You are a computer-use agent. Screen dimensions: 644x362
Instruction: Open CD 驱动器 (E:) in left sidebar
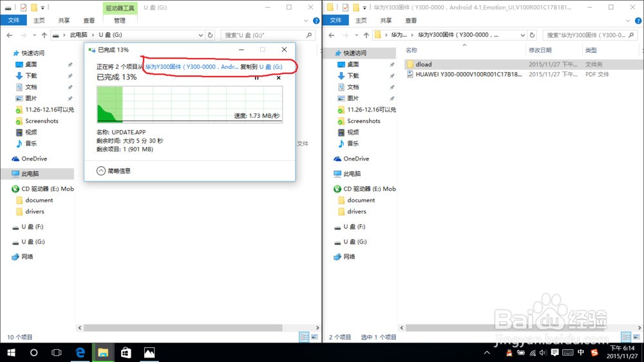[x=43, y=189]
